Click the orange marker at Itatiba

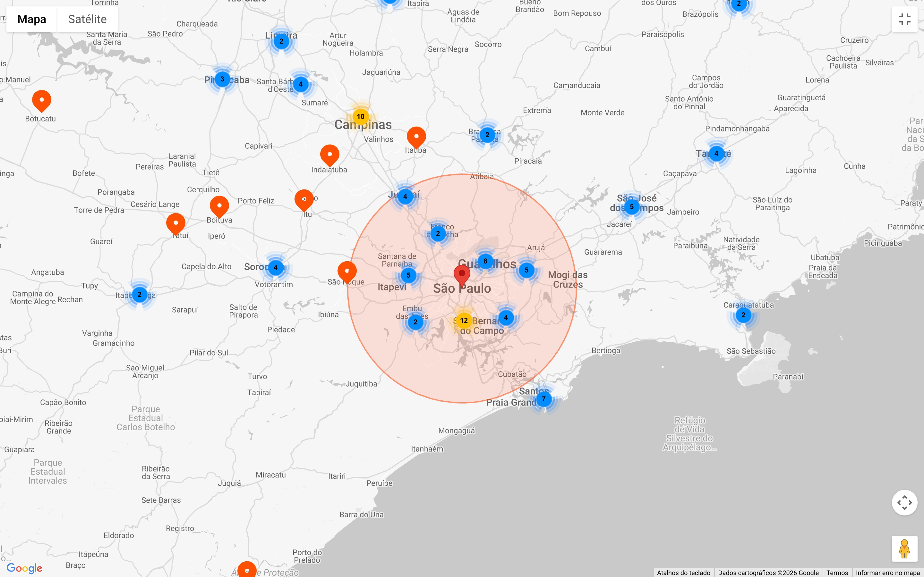point(416,138)
